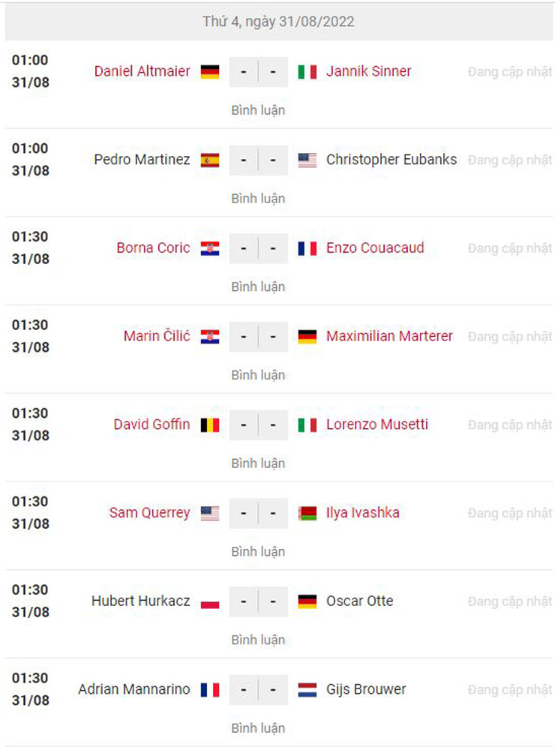This screenshot has width=555, height=756.
Task: Click score box for Coric vs Couacaud
Action: coord(258,248)
